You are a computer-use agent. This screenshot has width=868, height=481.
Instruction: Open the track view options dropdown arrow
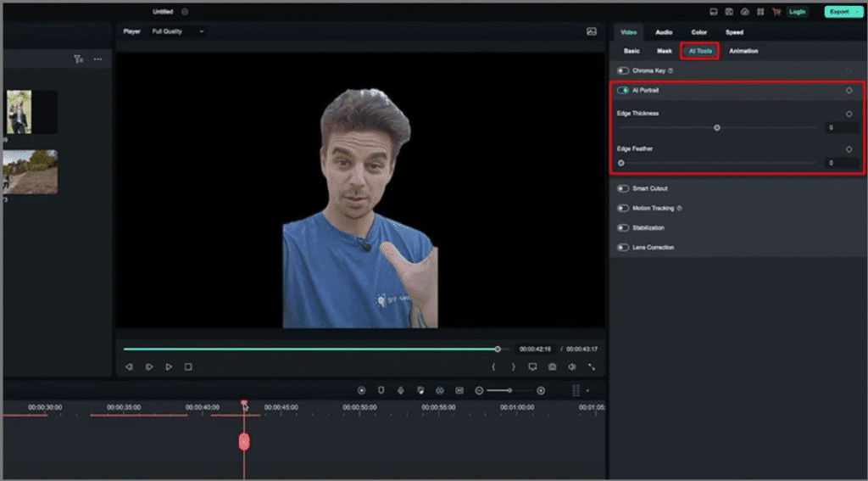coord(587,391)
